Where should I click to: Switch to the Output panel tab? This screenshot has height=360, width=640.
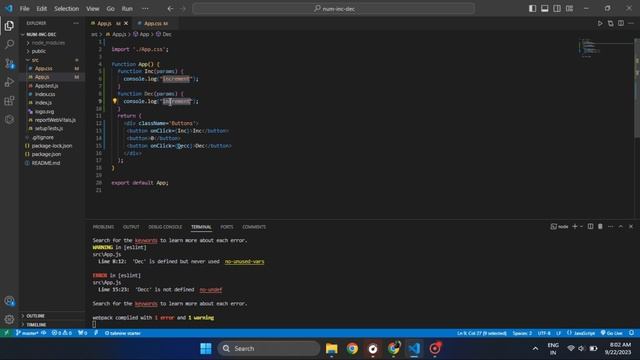pos(131,227)
